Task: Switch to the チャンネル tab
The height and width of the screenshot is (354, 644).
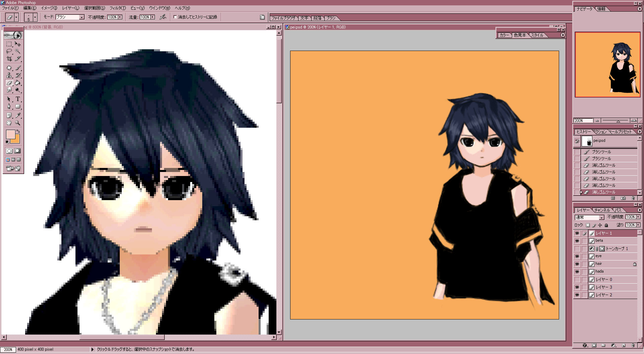Action: 602,210
